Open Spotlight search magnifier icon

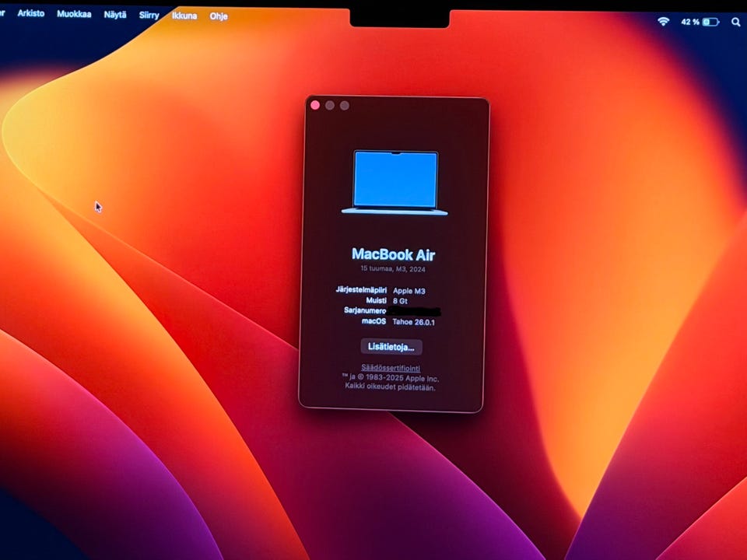[x=736, y=22]
